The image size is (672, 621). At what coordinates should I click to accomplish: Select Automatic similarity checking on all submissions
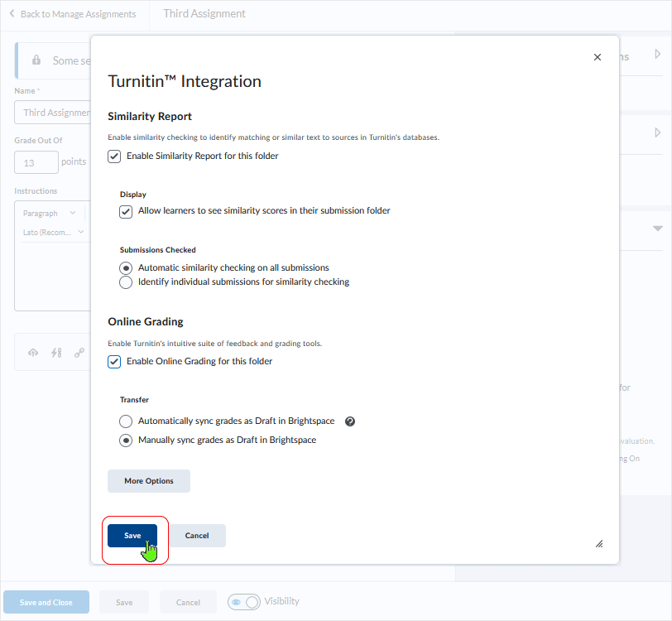[x=126, y=268]
